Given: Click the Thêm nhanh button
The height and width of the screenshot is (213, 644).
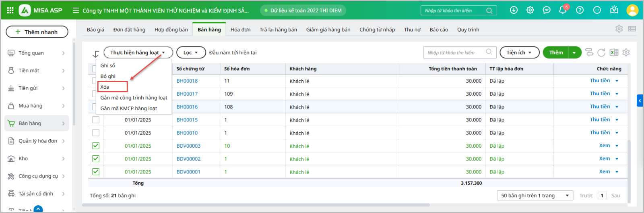Looking at the screenshot, I should pyautogui.click(x=37, y=32).
